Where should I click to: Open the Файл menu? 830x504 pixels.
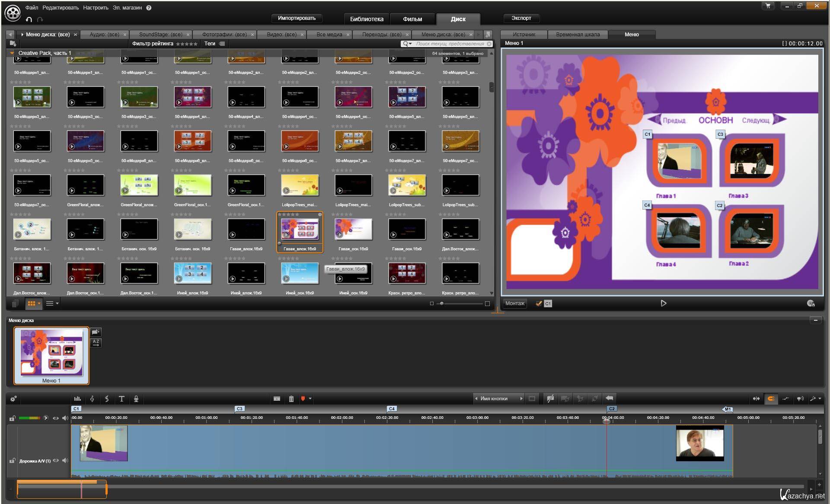[32, 8]
